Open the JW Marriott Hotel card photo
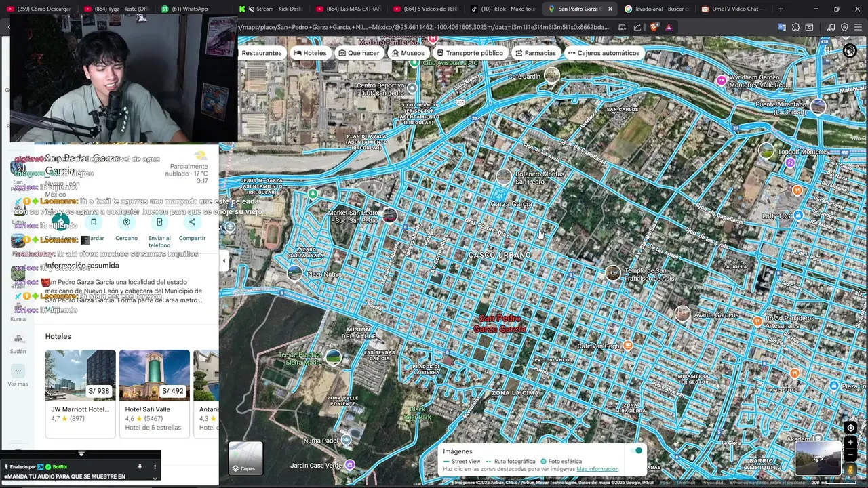The image size is (868, 488). point(80,375)
